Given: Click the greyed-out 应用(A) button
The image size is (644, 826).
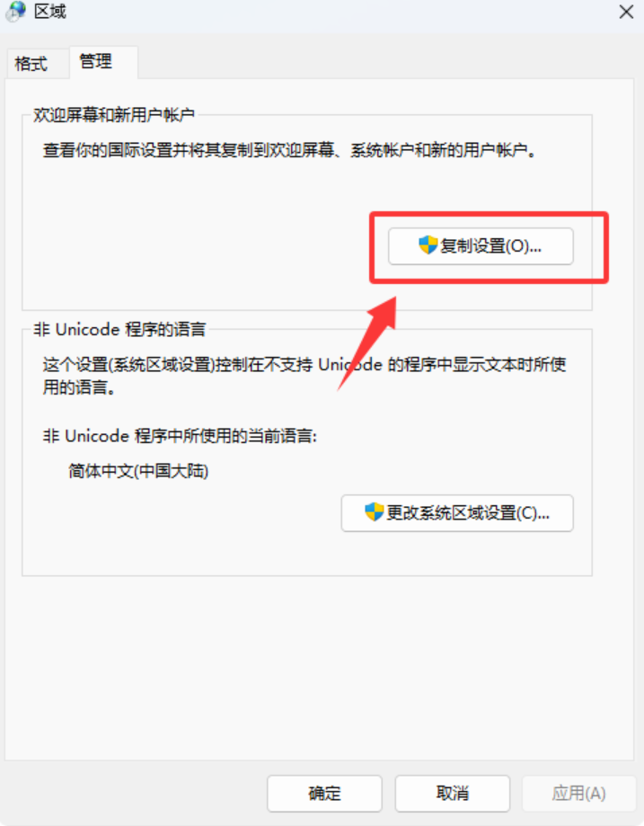Looking at the screenshot, I should pos(578,793).
